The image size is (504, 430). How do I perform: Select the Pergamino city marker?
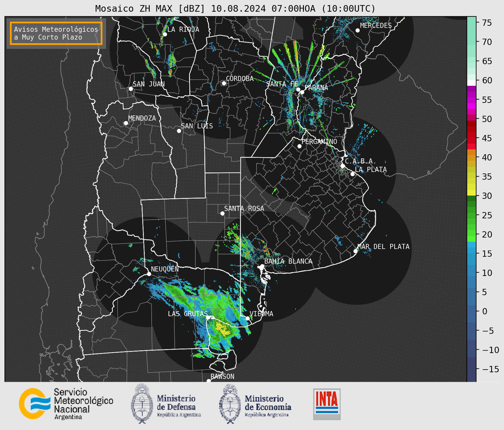[x=299, y=146]
